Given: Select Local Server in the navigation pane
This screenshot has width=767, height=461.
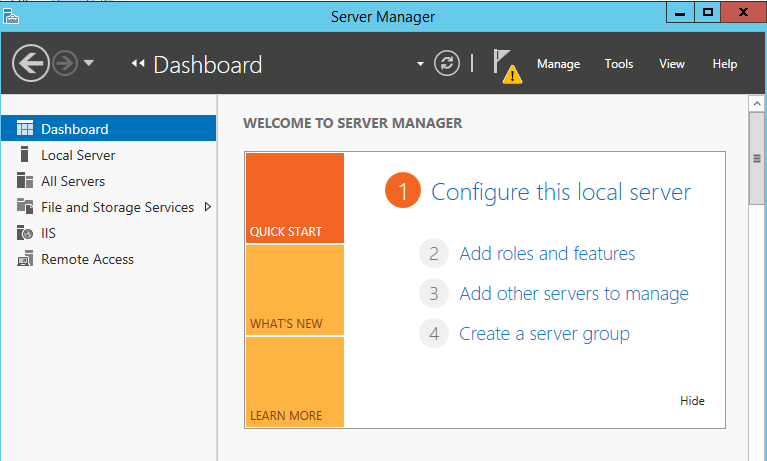Looking at the screenshot, I should (x=109, y=155).
